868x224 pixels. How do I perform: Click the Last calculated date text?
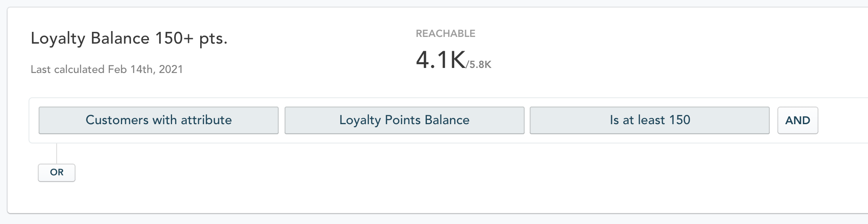tap(107, 69)
